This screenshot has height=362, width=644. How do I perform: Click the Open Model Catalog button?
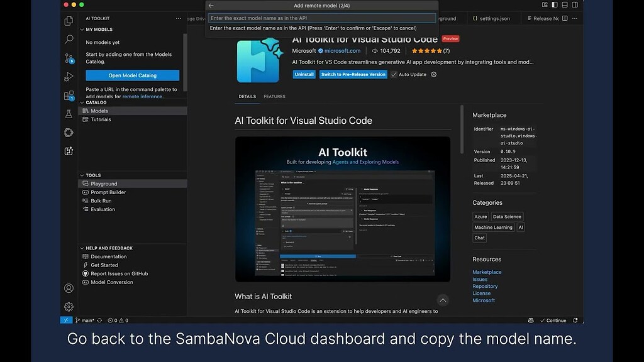click(131, 75)
